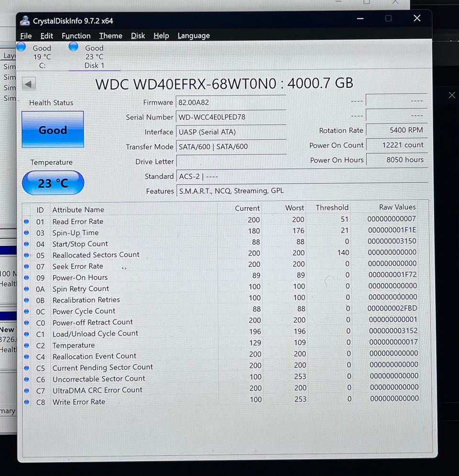This screenshot has height=476, width=459.
Task: Open the Disk menu
Action: click(138, 36)
